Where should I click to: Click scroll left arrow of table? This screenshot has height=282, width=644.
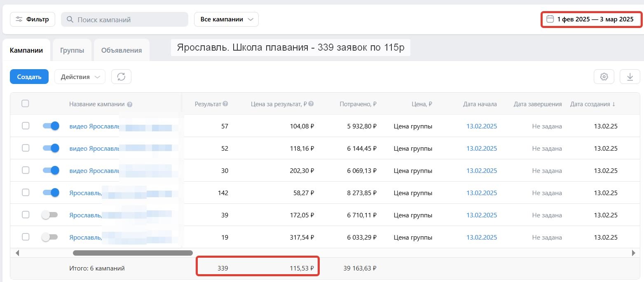click(x=17, y=253)
